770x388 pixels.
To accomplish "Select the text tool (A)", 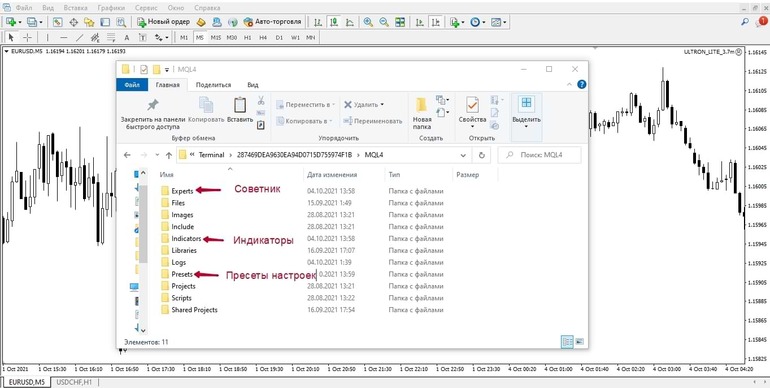I will [x=127, y=37].
